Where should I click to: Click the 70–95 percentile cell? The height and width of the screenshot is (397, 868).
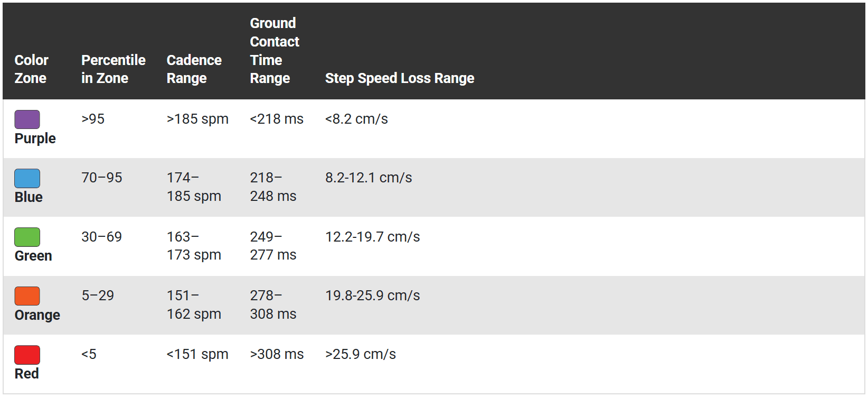pos(101,178)
